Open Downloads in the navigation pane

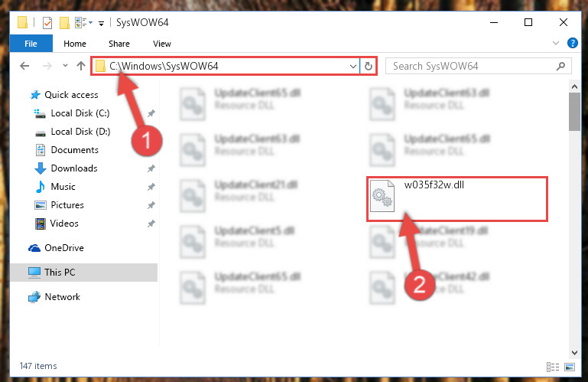74,168
